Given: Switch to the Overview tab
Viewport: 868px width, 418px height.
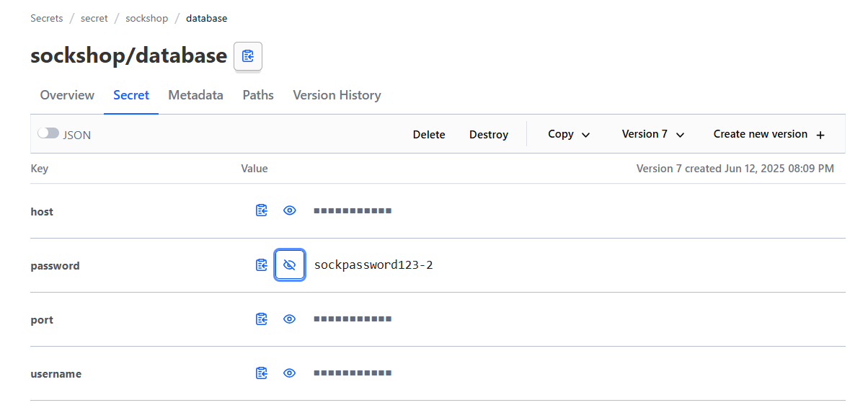Looking at the screenshot, I should click(x=67, y=95).
